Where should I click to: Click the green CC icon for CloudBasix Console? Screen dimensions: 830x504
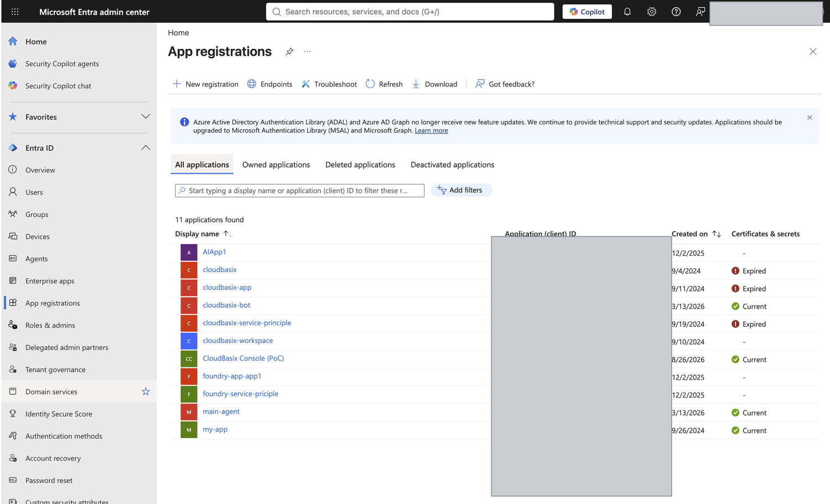tap(189, 358)
